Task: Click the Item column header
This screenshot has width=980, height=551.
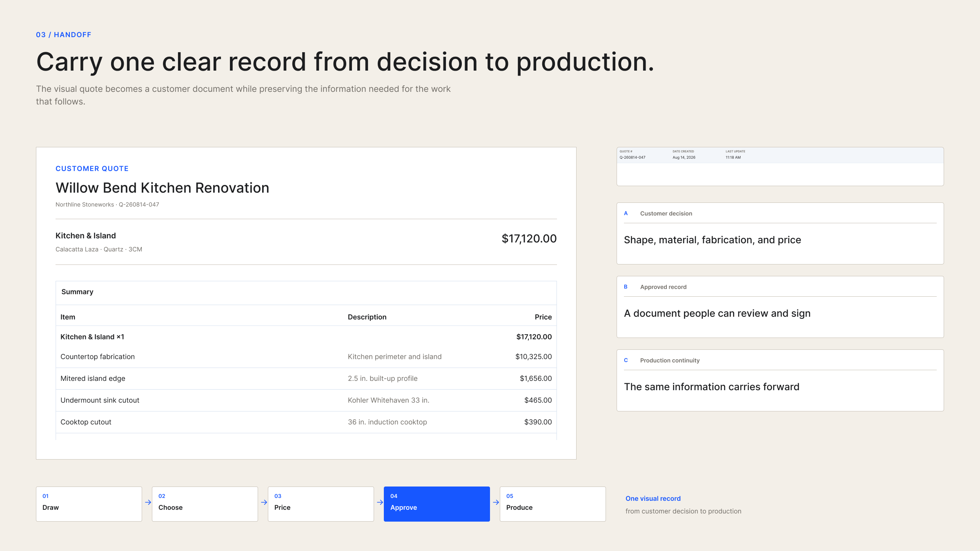Action: click(x=68, y=317)
